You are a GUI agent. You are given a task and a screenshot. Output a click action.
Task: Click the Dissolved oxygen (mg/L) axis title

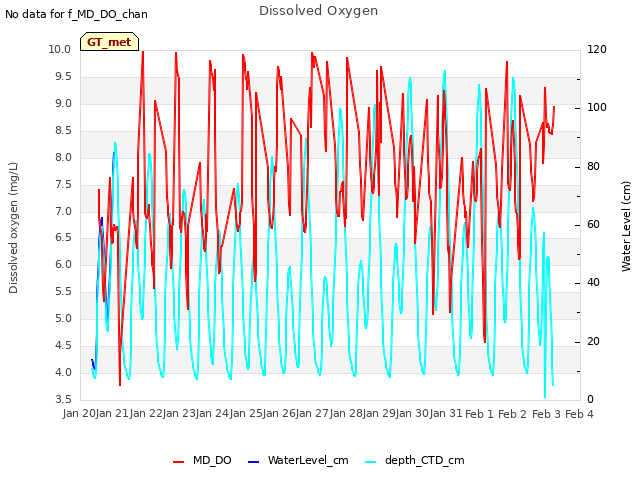(x=13, y=228)
